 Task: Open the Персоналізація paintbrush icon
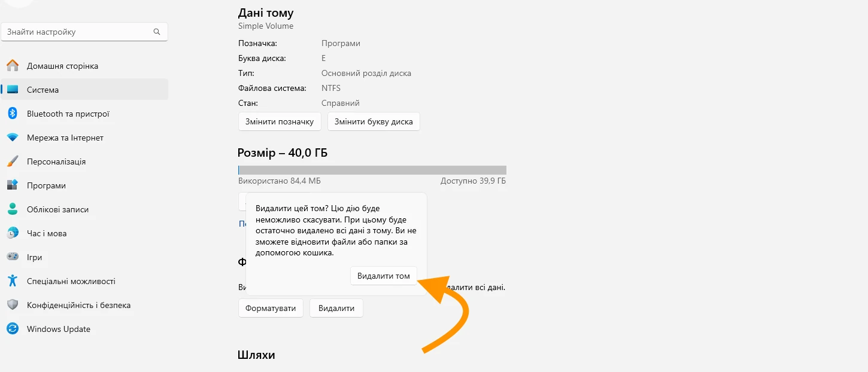[13, 161]
